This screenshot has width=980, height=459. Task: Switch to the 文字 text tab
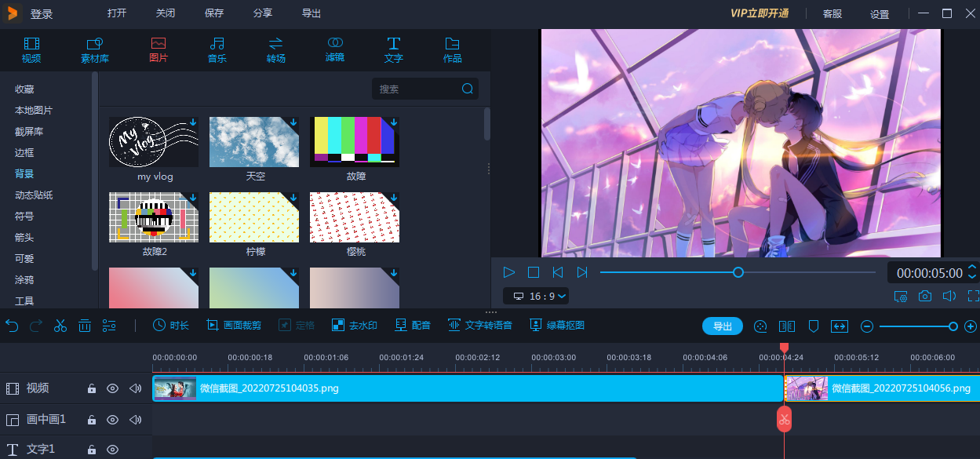pyautogui.click(x=394, y=50)
